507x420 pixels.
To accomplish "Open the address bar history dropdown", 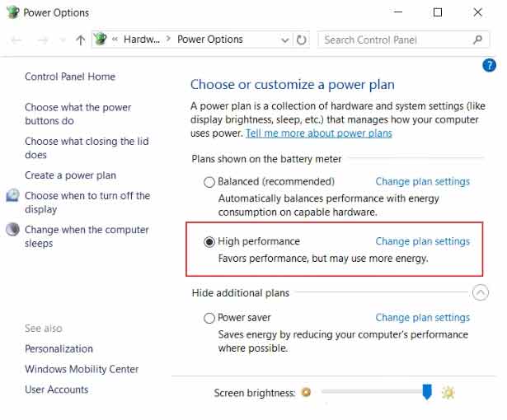I will (x=284, y=40).
